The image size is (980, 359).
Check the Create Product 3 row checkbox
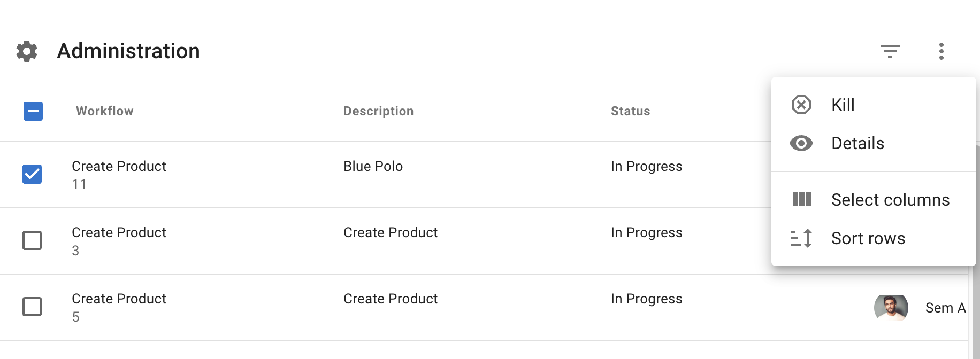pyautogui.click(x=32, y=240)
